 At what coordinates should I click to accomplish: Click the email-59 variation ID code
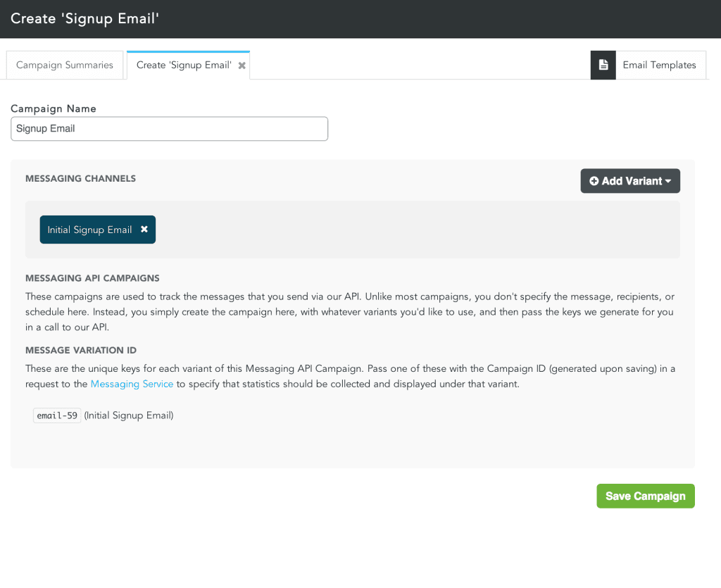point(57,415)
